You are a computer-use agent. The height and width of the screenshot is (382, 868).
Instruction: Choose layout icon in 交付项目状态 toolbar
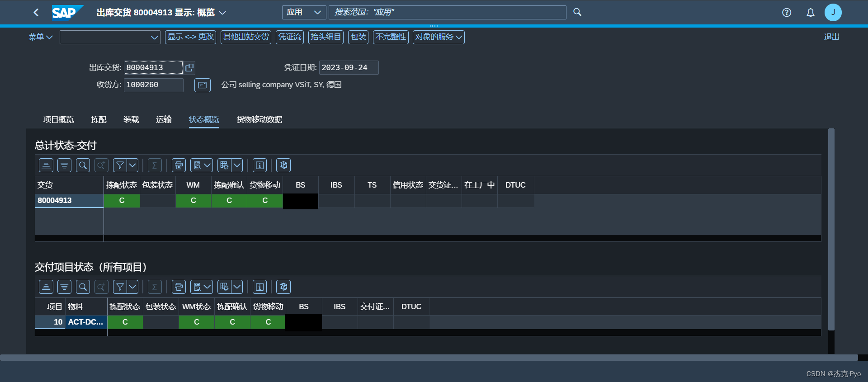click(224, 287)
